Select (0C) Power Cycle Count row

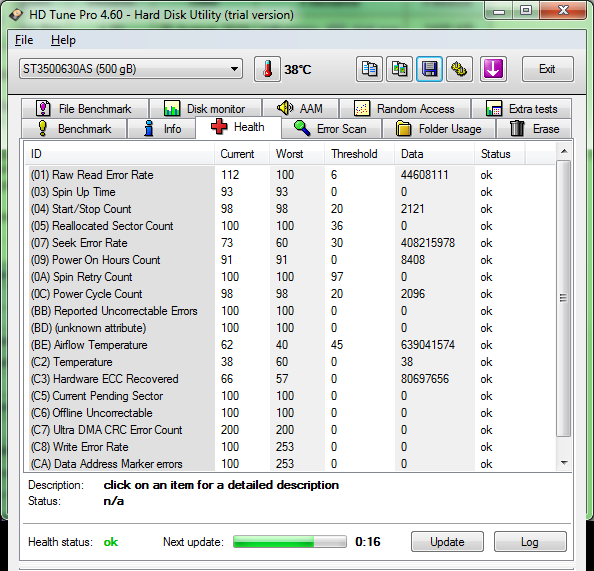290,294
